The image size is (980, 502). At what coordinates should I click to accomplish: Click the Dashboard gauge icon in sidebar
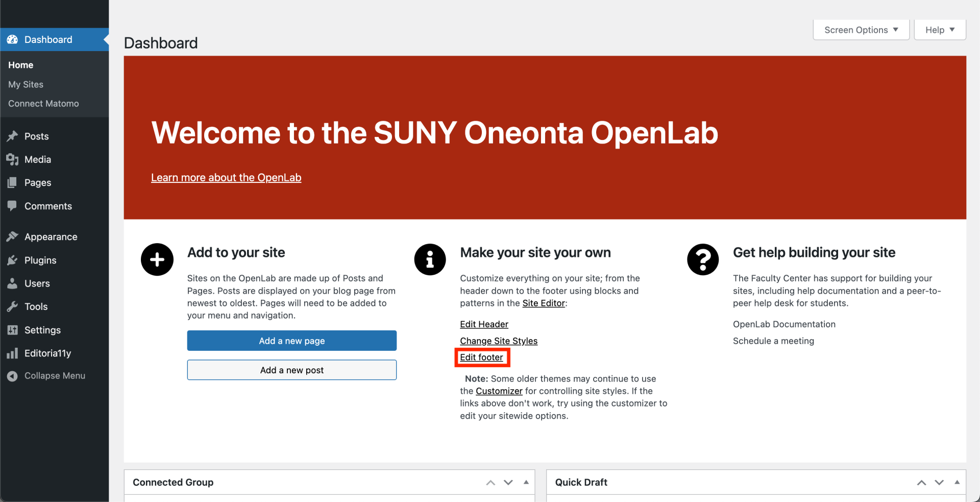(12, 39)
